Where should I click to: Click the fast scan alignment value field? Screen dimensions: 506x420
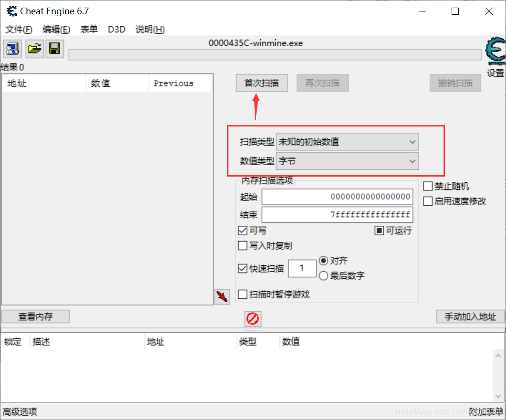tap(302, 268)
